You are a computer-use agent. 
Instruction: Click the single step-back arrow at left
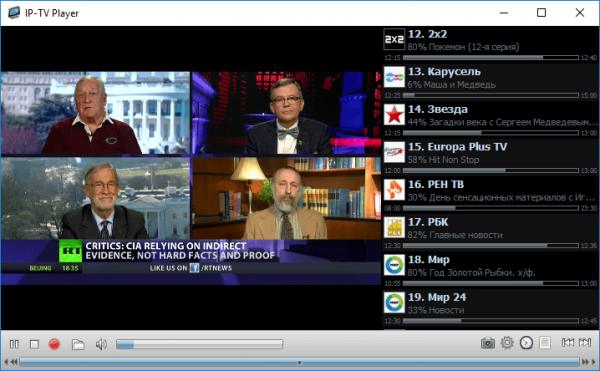(x=6, y=361)
